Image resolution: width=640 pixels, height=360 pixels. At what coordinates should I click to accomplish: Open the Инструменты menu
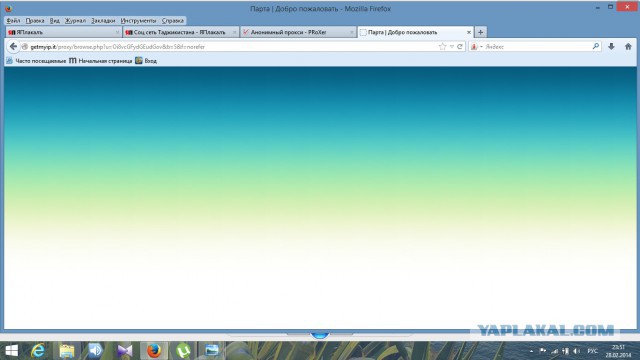point(138,20)
